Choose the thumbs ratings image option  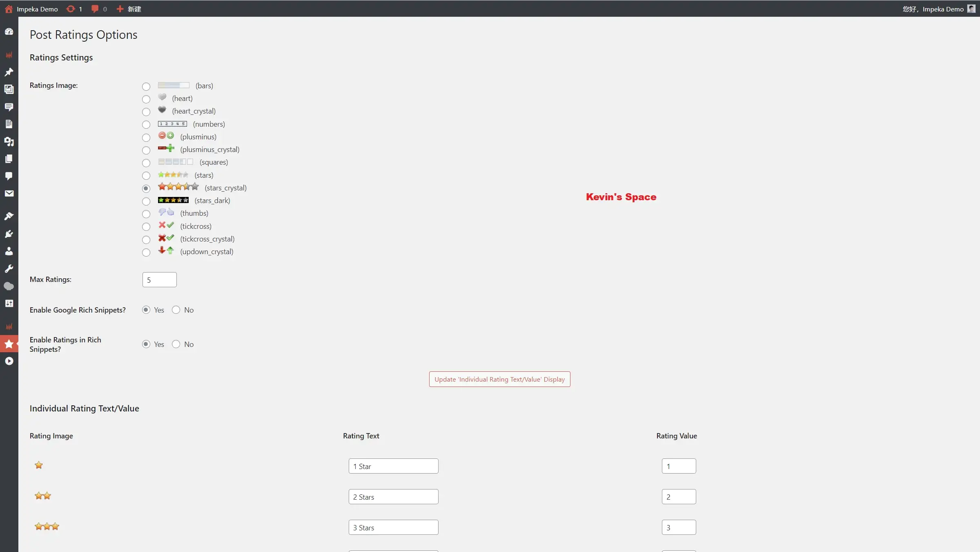click(x=146, y=214)
